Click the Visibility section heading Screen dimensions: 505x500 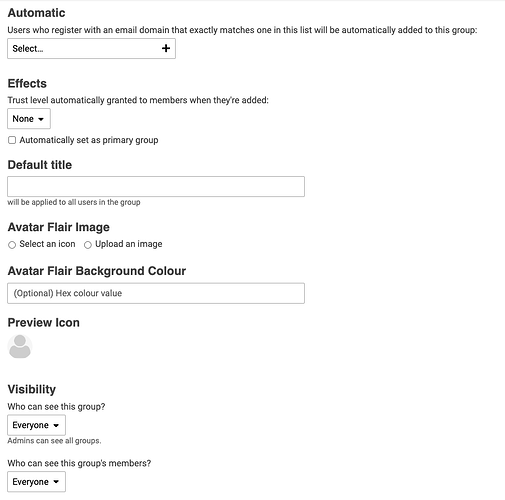point(32,389)
